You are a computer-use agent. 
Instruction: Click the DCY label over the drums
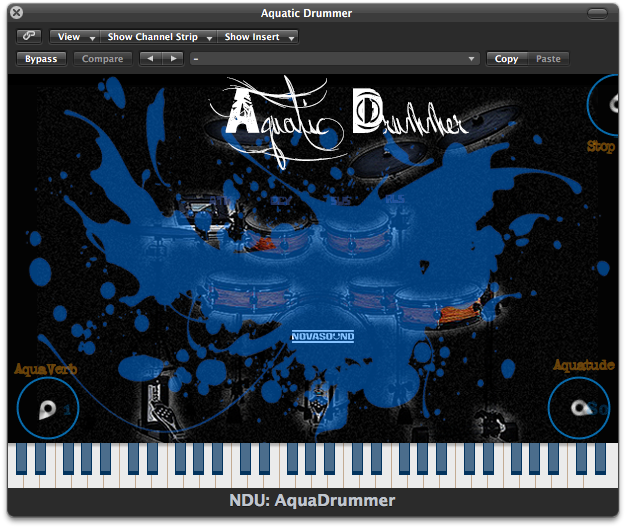[x=281, y=200]
